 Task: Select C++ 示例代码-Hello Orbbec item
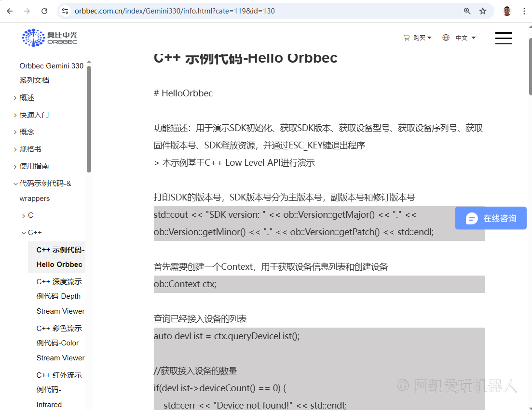point(56,257)
